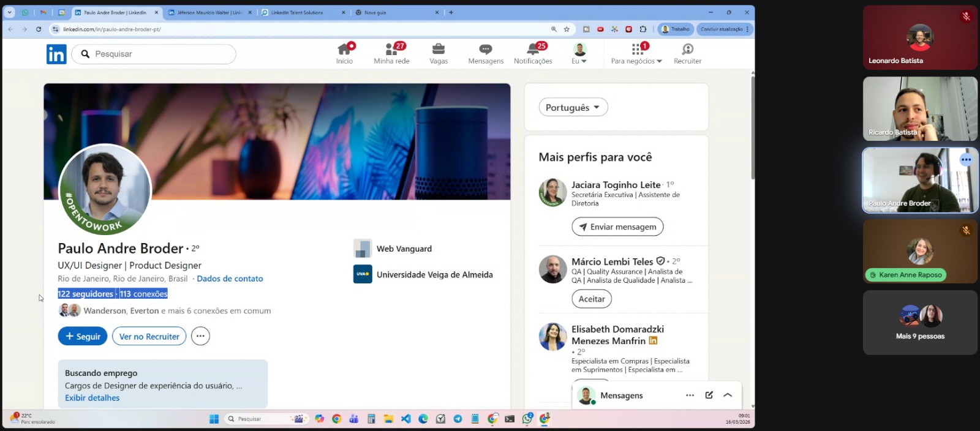Open LinkedIn home logo
The height and width of the screenshot is (431, 980).
click(x=56, y=54)
